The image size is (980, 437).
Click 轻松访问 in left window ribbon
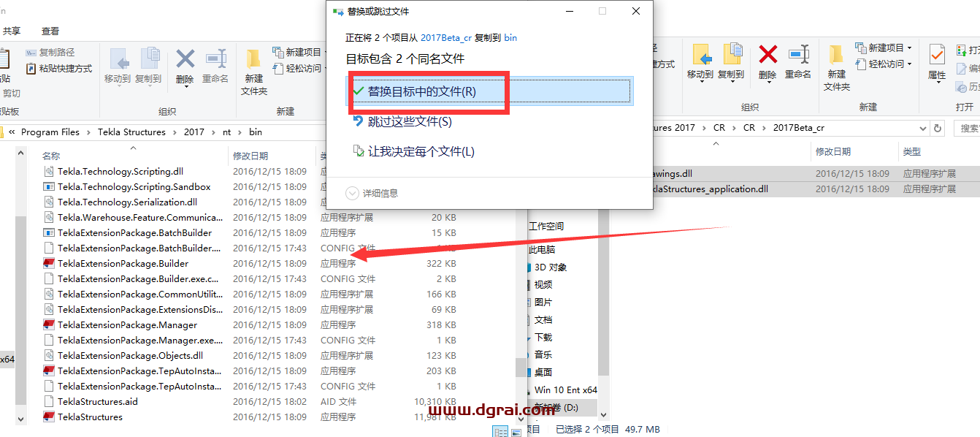tap(296, 68)
